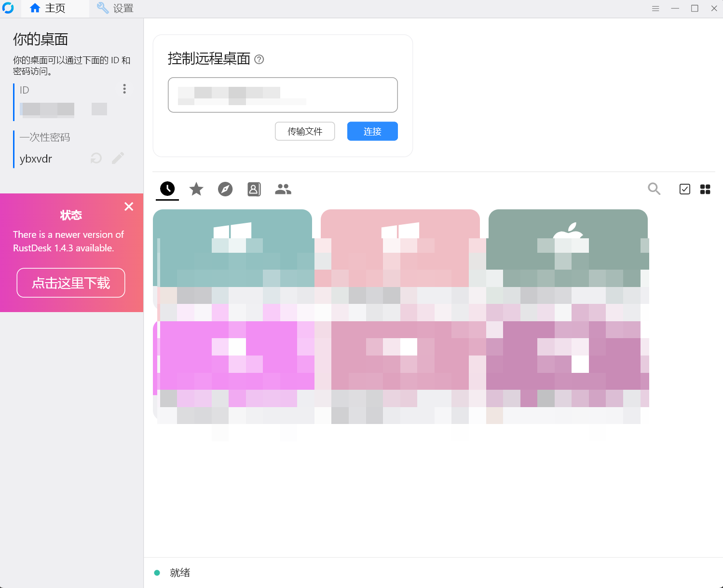
Task: Switch to Favorites star tab
Action: pos(196,189)
